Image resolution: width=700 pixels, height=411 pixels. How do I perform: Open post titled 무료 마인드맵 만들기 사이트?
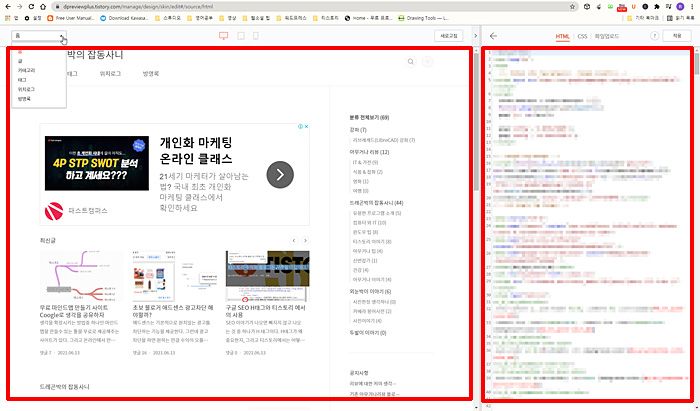point(74,311)
